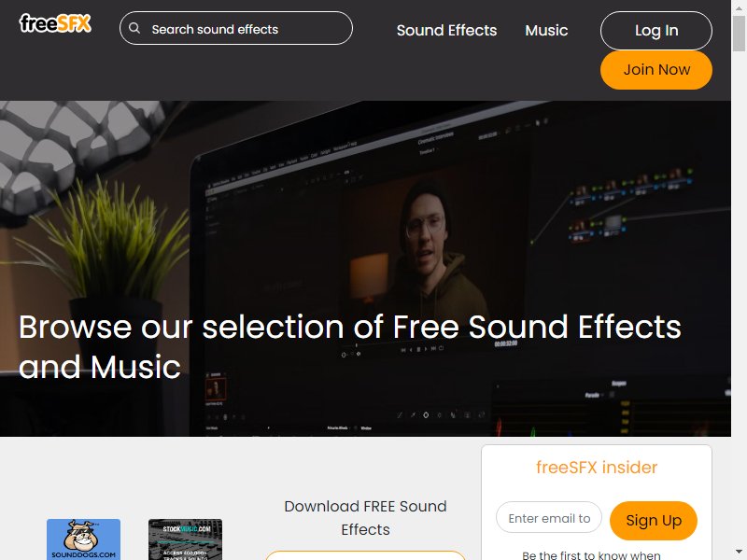Click the vertical scrollbar thumb
Image resolution: width=747 pixels, height=560 pixels.
coord(739,32)
